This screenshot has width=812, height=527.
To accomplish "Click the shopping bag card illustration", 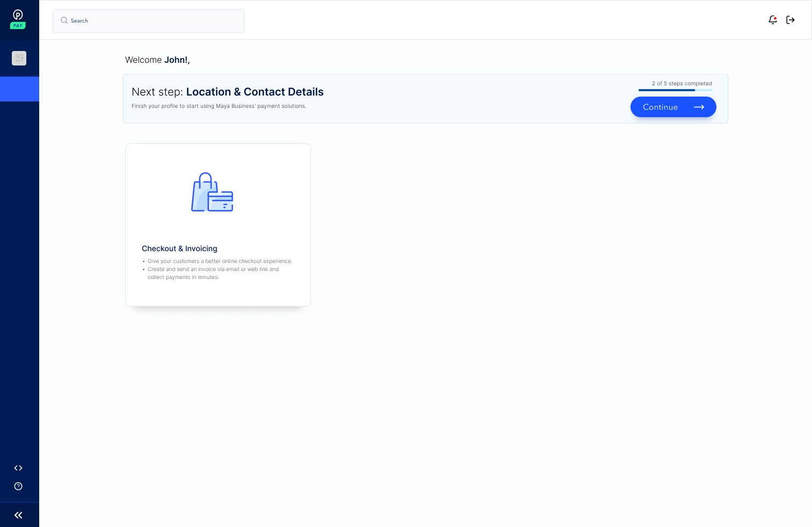I will (x=212, y=192).
